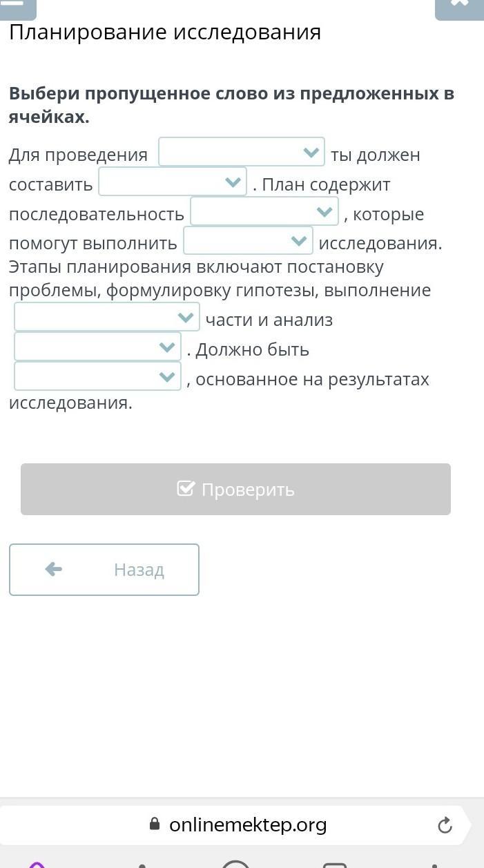Tap the chevron arrow of first dropdown

click(311, 153)
